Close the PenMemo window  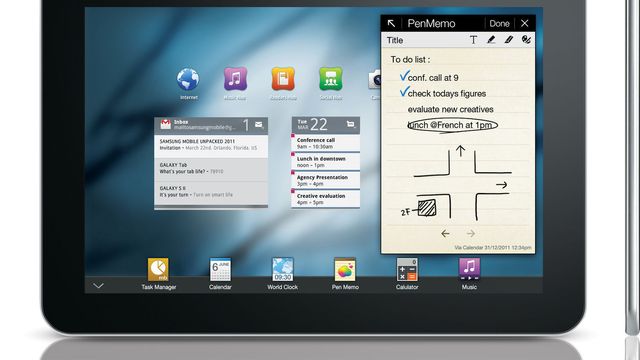[x=525, y=24]
